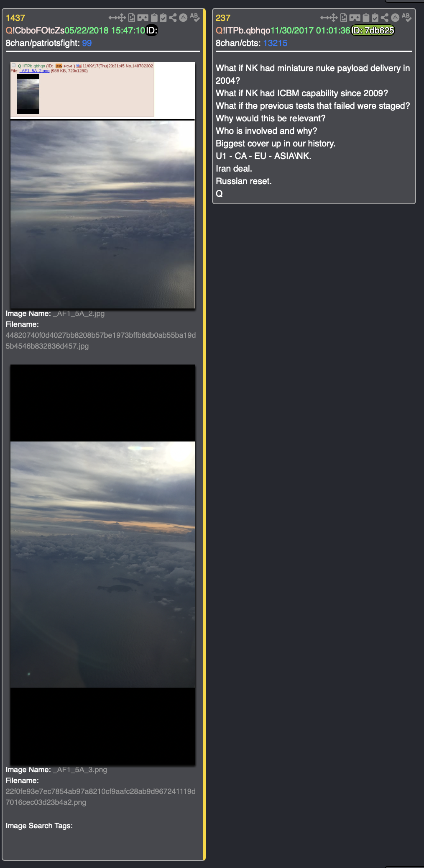Click clipboard-check icon on post 237

pyautogui.click(x=375, y=18)
